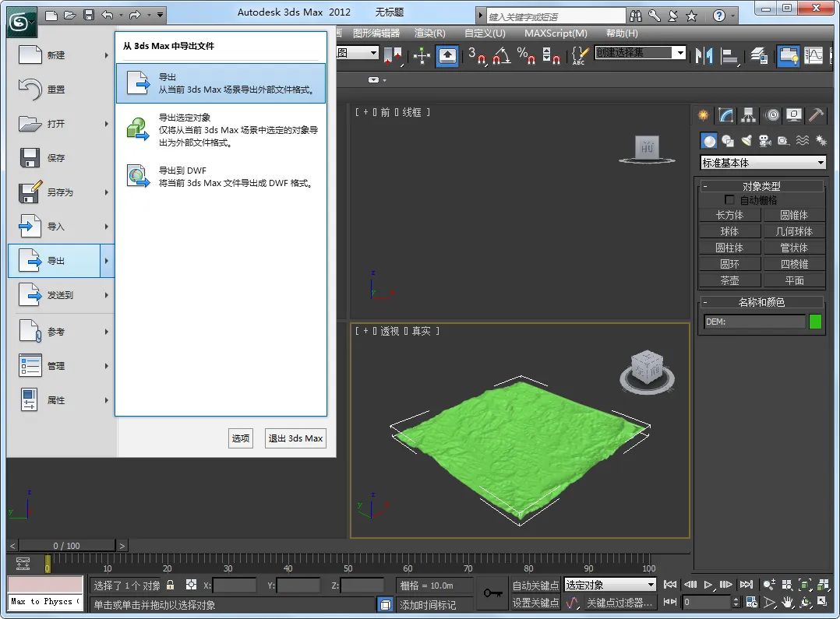Expand the 另存为 save-as submenu arrow
The width and height of the screenshot is (840, 619).
[107, 192]
